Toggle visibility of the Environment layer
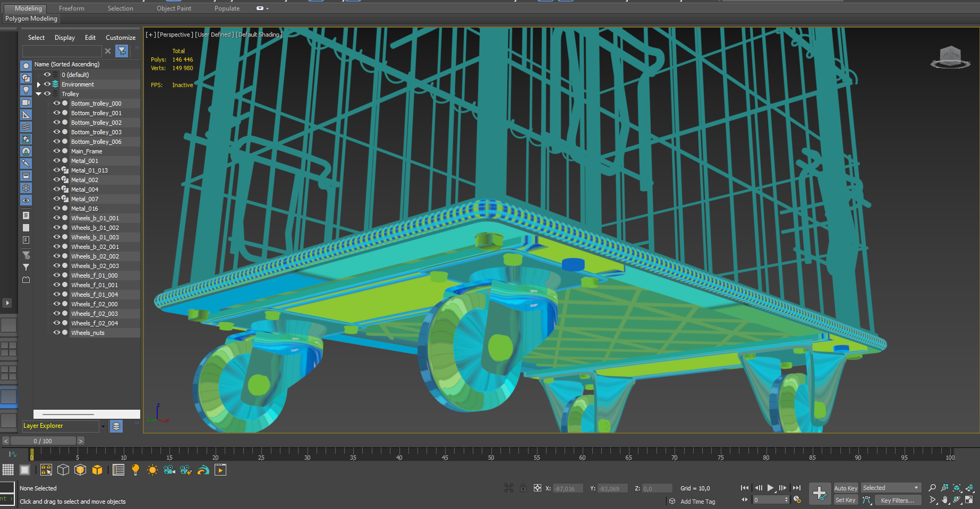 click(x=47, y=84)
